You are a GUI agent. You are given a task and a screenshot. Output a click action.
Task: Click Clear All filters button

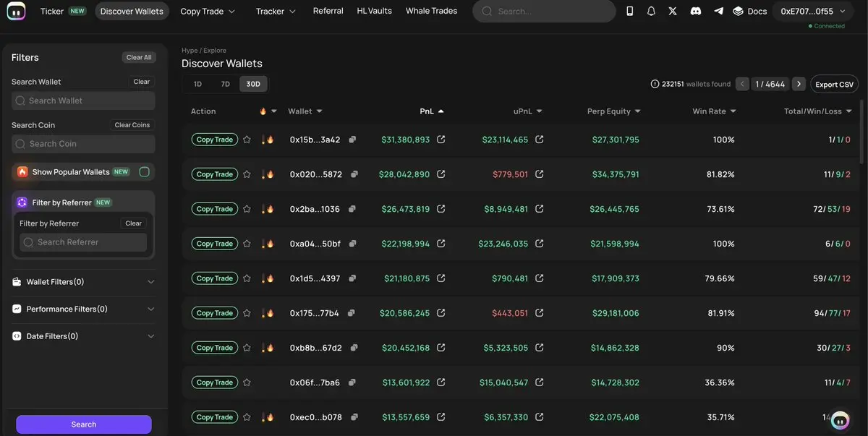pos(139,58)
